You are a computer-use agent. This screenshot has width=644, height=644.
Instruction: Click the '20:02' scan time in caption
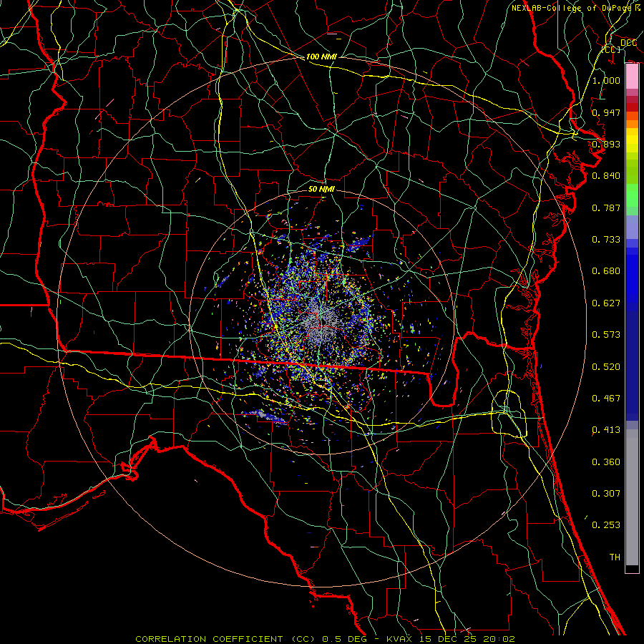498,639
